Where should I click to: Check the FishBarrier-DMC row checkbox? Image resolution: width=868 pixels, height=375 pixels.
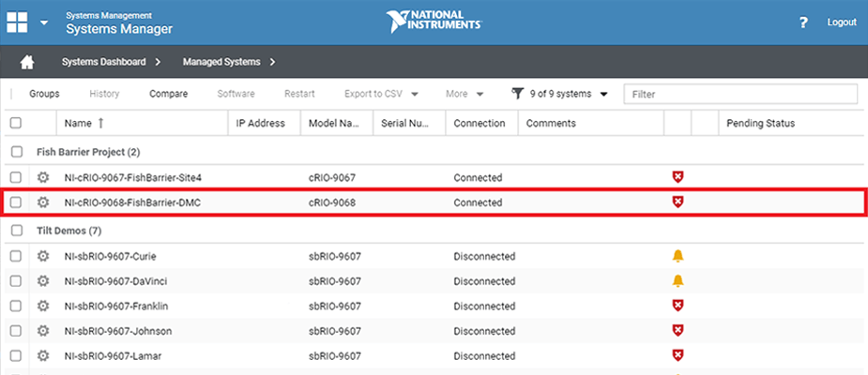point(16,202)
